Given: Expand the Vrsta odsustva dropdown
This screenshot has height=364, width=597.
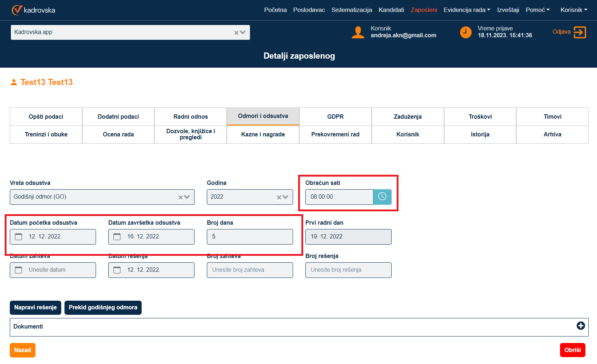Looking at the screenshot, I should (x=187, y=197).
